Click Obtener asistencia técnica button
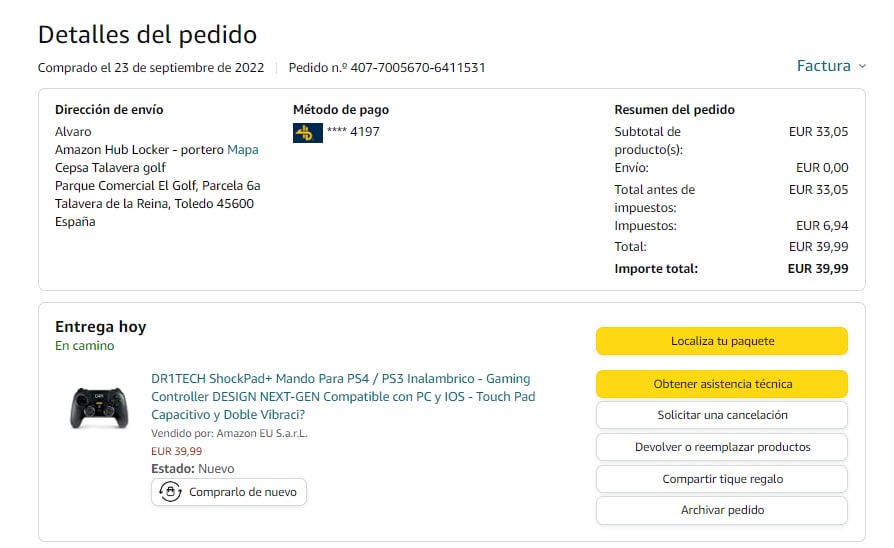Screen dimensions: 894x548 721,384
